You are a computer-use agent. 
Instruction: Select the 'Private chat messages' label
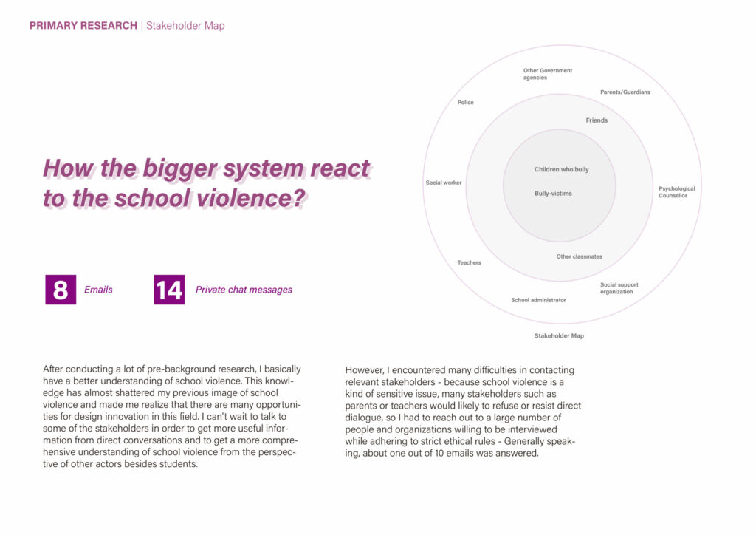(244, 290)
